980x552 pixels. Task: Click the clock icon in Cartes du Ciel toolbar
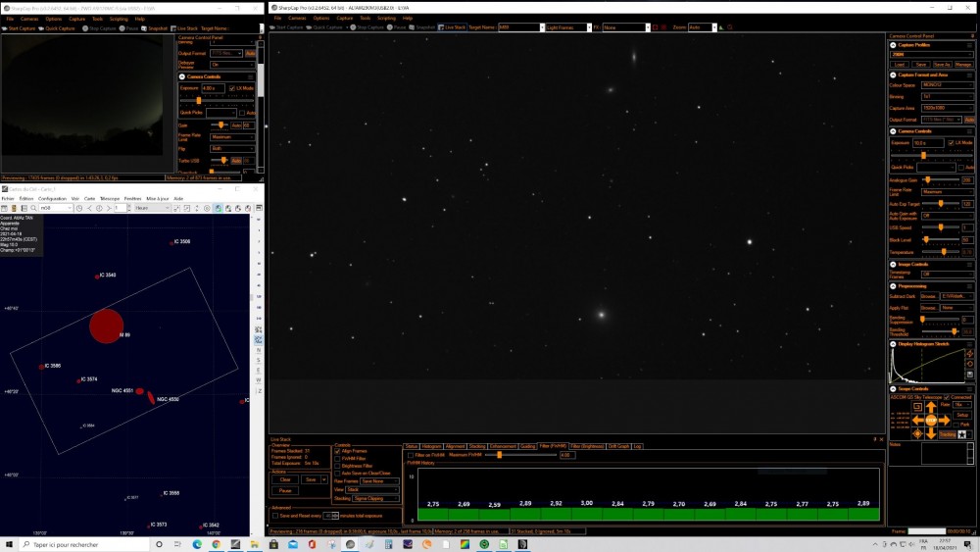(79, 208)
